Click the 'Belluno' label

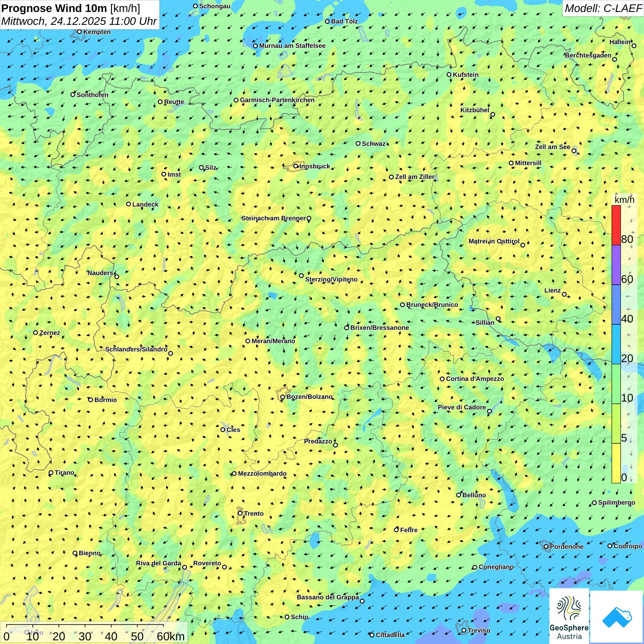[474, 495]
